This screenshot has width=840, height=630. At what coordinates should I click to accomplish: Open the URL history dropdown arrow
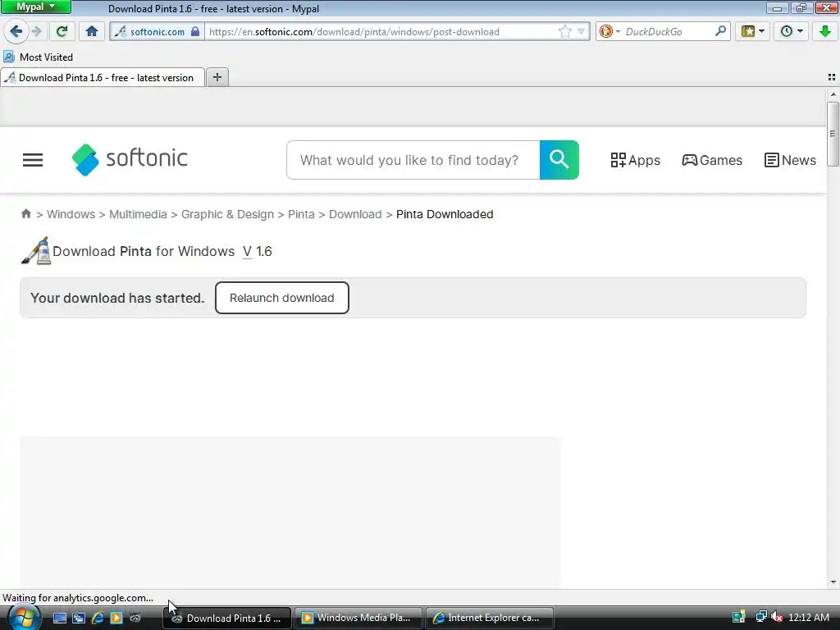(x=581, y=32)
